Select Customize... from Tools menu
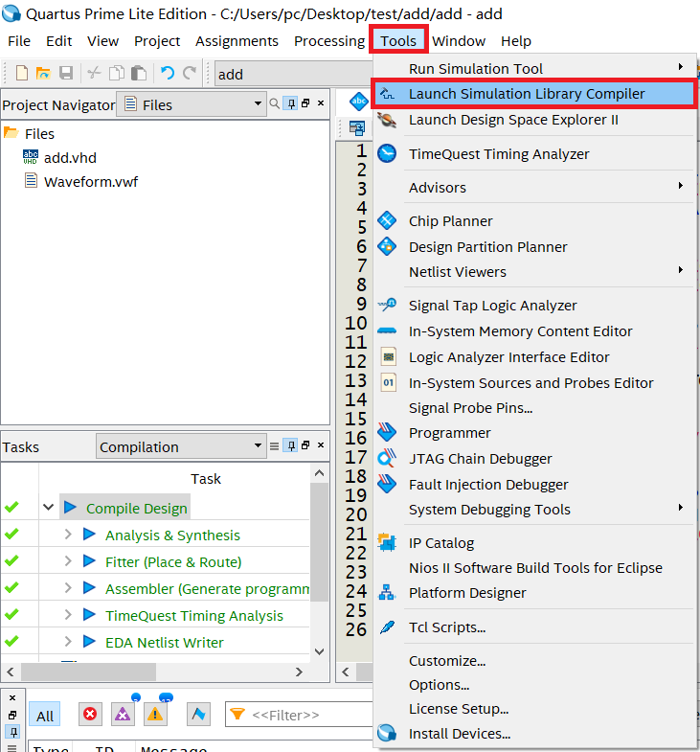 pyautogui.click(x=534, y=661)
